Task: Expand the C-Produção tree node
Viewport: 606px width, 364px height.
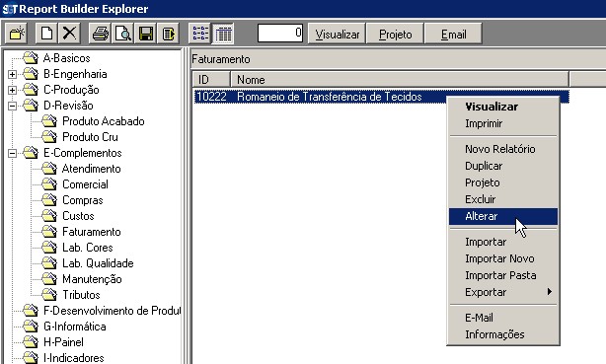Action: coord(13,90)
